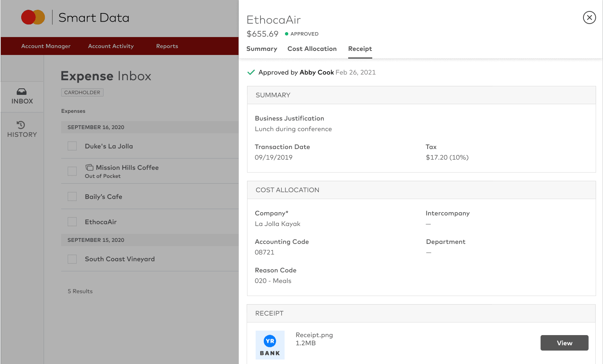Check the Duke's La Jolla checkbox
The width and height of the screenshot is (603, 364).
[72, 146]
